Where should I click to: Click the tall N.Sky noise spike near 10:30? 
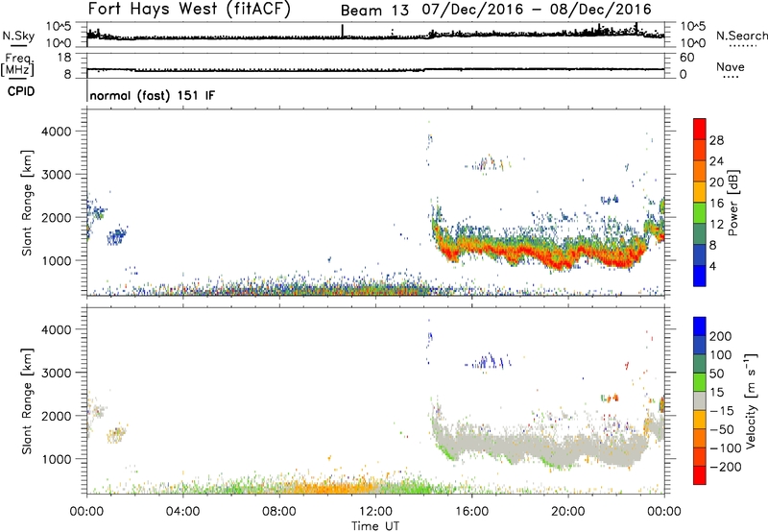tap(343, 31)
